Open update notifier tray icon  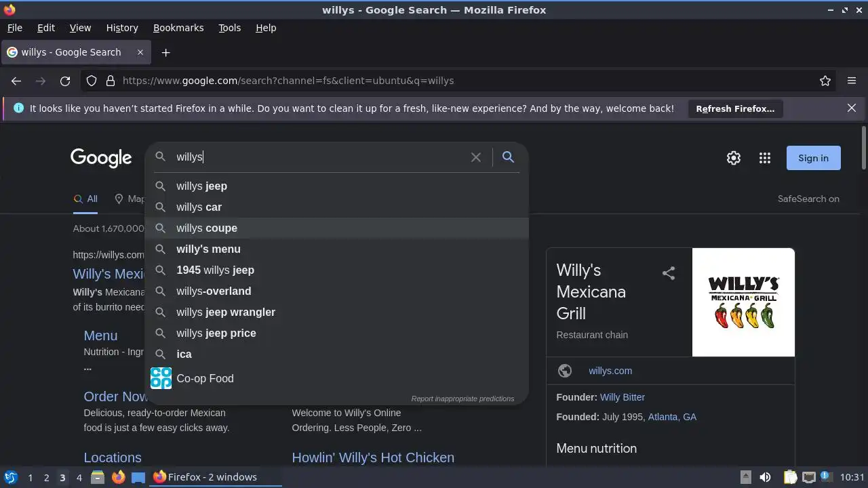point(826,477)
